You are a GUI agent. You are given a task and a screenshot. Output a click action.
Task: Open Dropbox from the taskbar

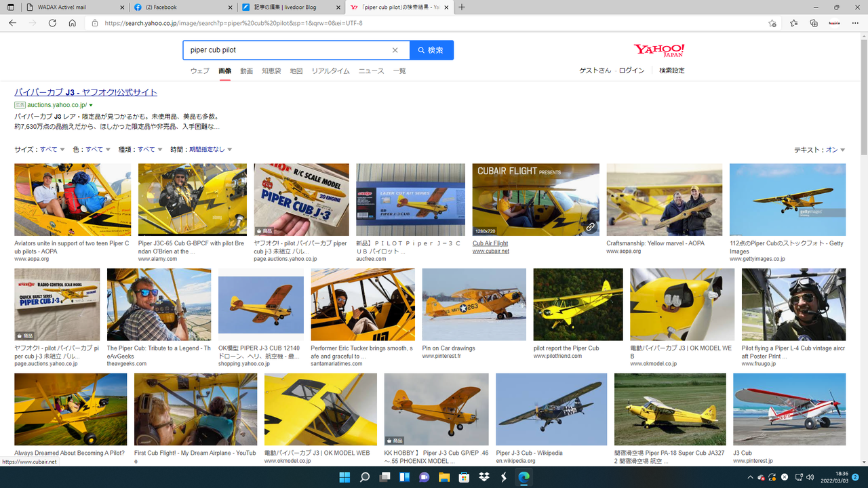click(484, 477)
